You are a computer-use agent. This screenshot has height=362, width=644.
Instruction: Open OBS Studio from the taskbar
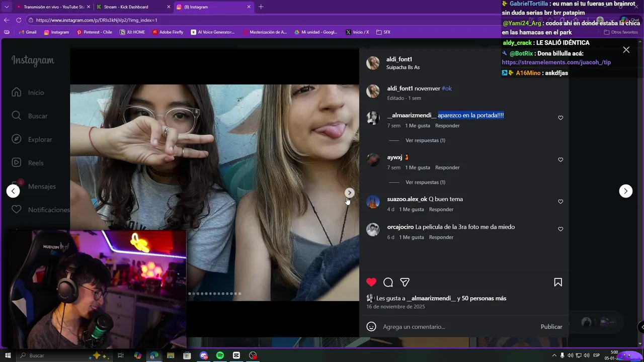tap(253, 355)
